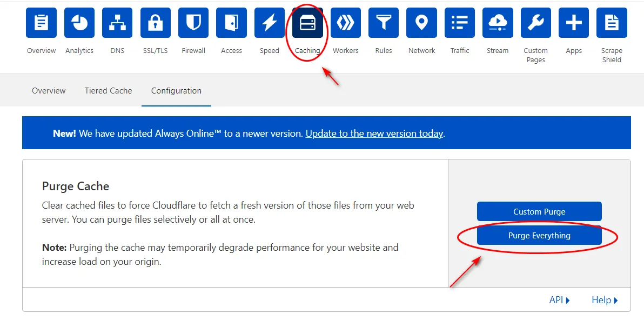Viewport: 644px width, 320px height.
Task: Click the Custom Pages label text
Action: 535,55
